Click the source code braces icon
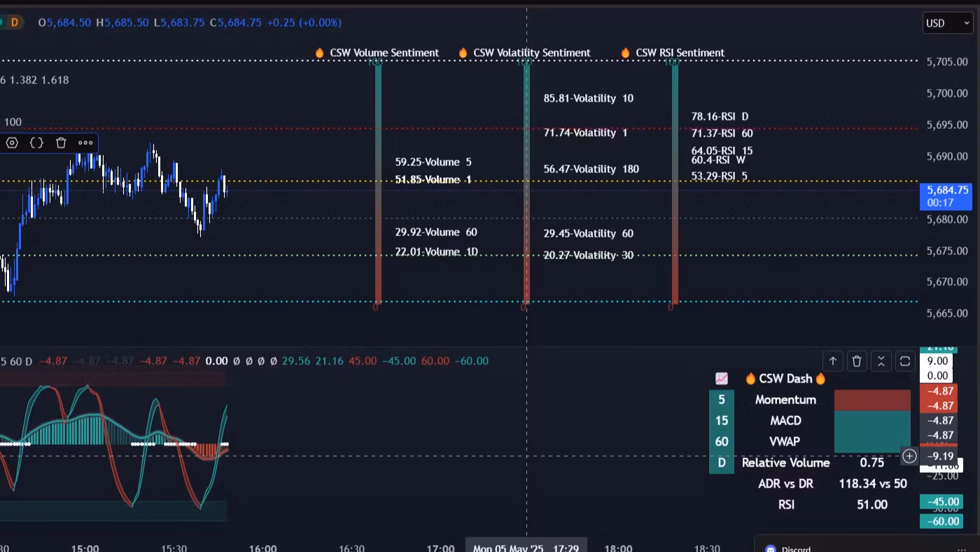The height and width of the screenshot is (552, 980). click(36, 143)
